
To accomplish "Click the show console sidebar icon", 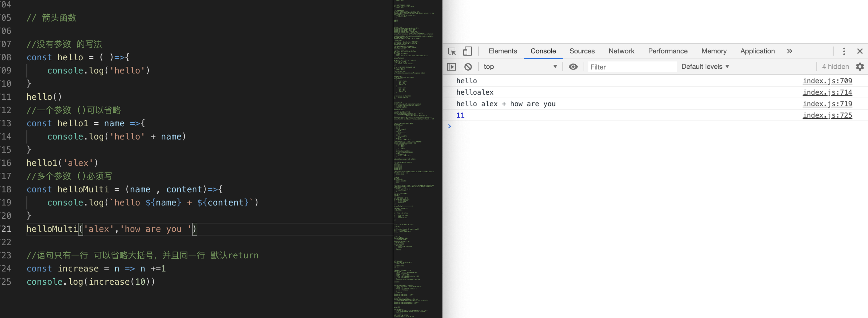I will point(451,67).
